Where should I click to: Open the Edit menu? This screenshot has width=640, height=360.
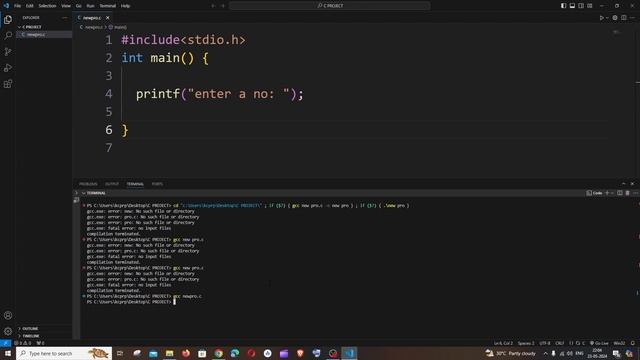[30, 6]
